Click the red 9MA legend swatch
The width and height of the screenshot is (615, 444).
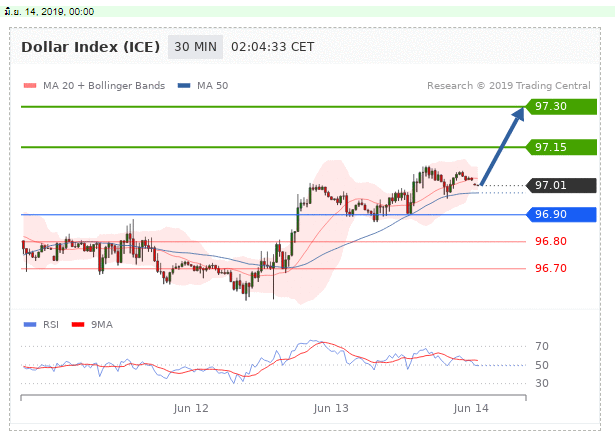point(78,324)
